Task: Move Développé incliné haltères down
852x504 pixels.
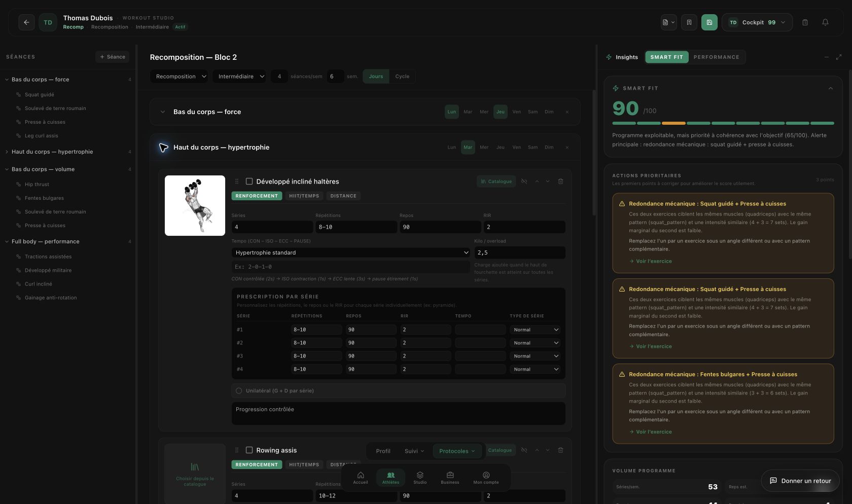Action: tap(548, 182)
